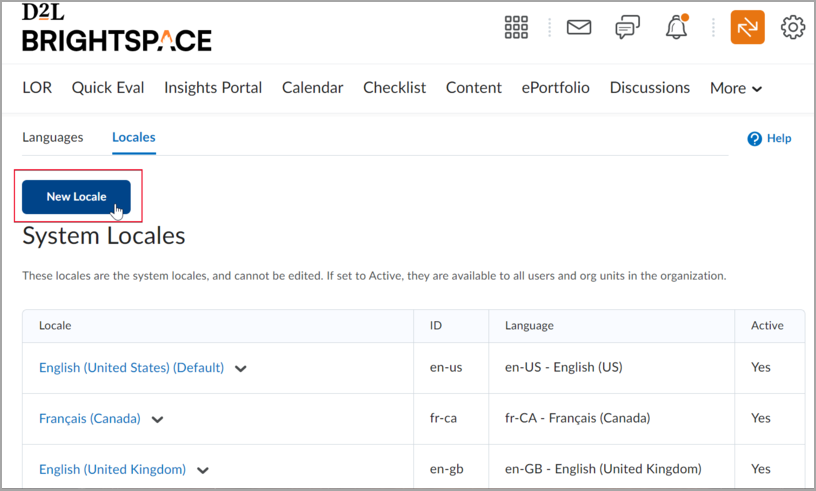Open the Admin Tools gear icon
Image resolution: width=816 pixels, height=491 pixels.
pos(793,27)
